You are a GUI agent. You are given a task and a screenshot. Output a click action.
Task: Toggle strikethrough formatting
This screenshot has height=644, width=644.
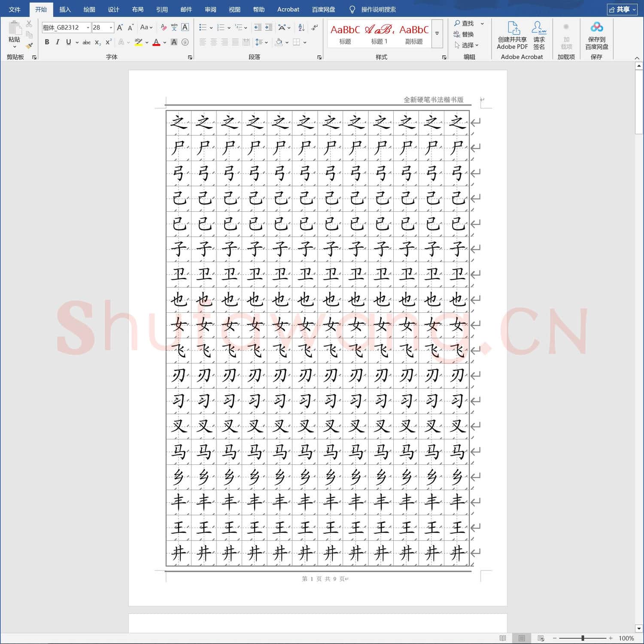point(86,42)
